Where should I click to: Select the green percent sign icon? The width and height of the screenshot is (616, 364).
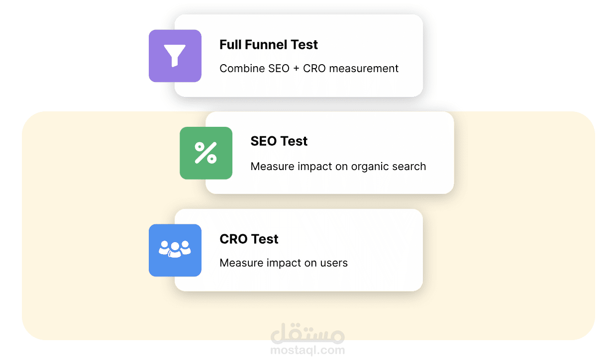tap(205, 153)
